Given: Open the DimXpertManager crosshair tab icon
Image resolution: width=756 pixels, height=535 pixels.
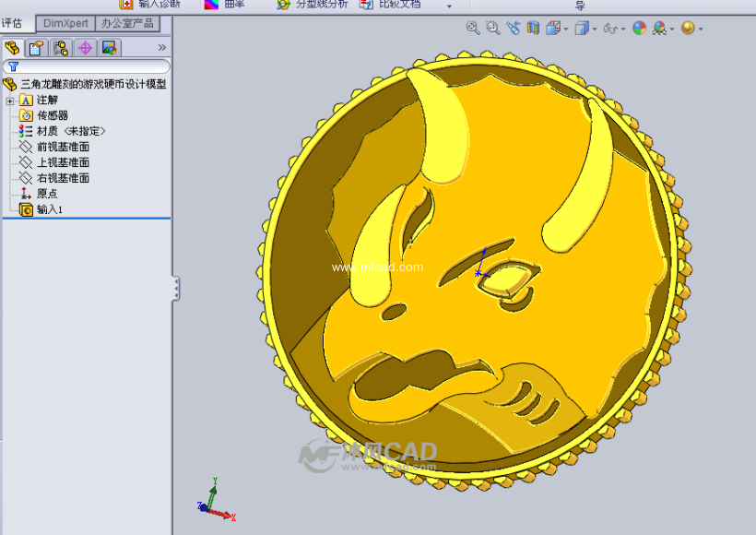Looking at the screenshot, I should (x=85, y=47).
